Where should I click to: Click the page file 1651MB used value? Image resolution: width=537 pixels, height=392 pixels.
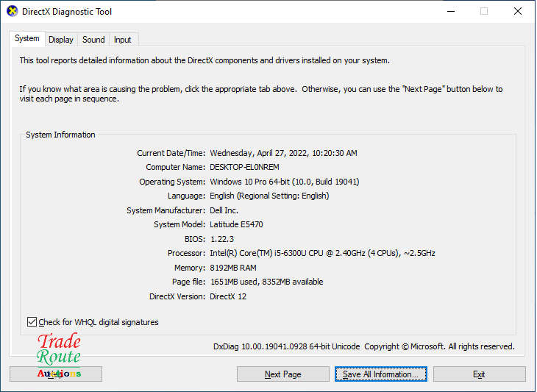(x=267, y=282)
